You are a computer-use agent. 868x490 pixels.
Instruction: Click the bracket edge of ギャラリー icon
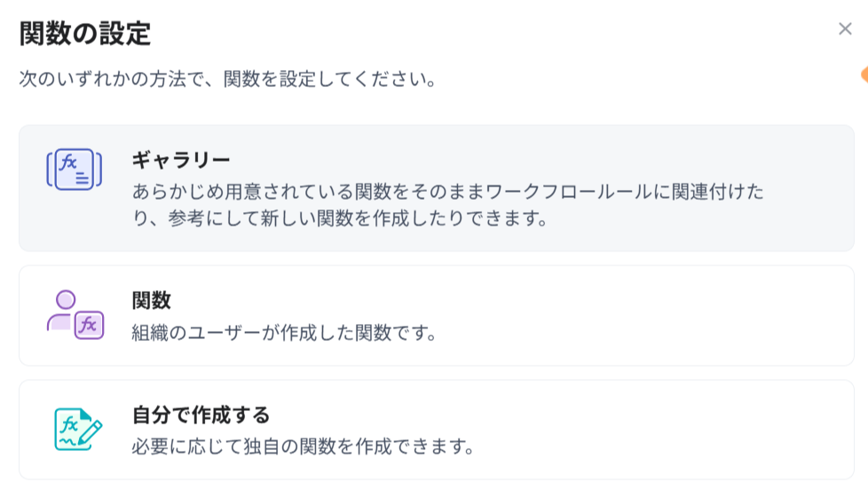tap(50, 170)
